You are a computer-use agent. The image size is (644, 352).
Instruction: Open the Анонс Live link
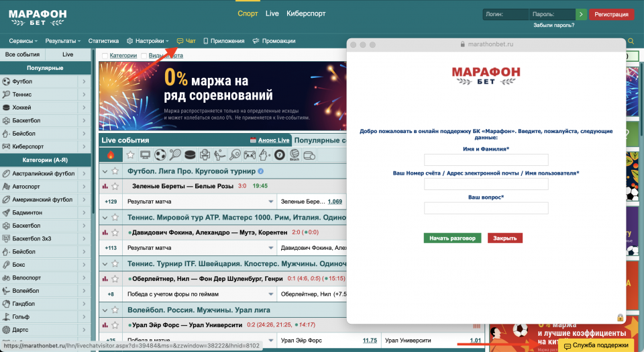pos(274,140)
